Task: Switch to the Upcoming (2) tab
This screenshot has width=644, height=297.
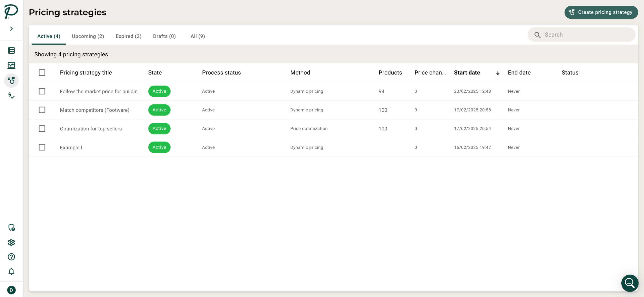Action: tap(88, 36)
